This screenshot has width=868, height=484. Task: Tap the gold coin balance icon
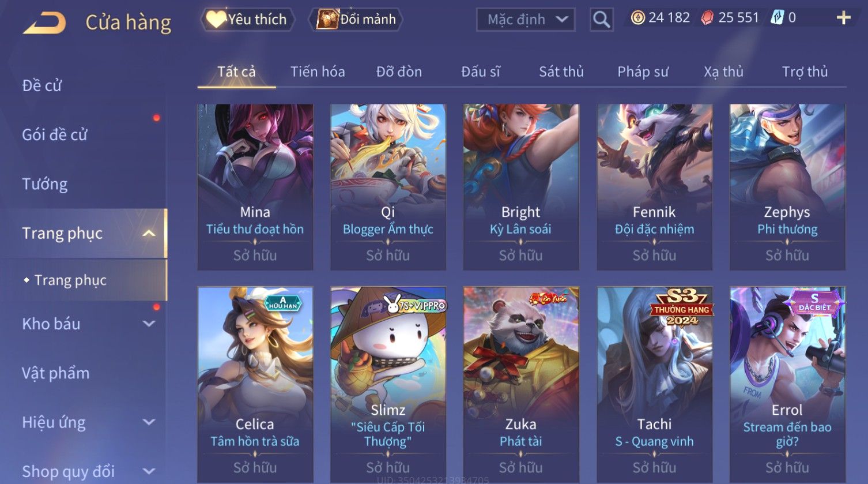tap(637, 18)
